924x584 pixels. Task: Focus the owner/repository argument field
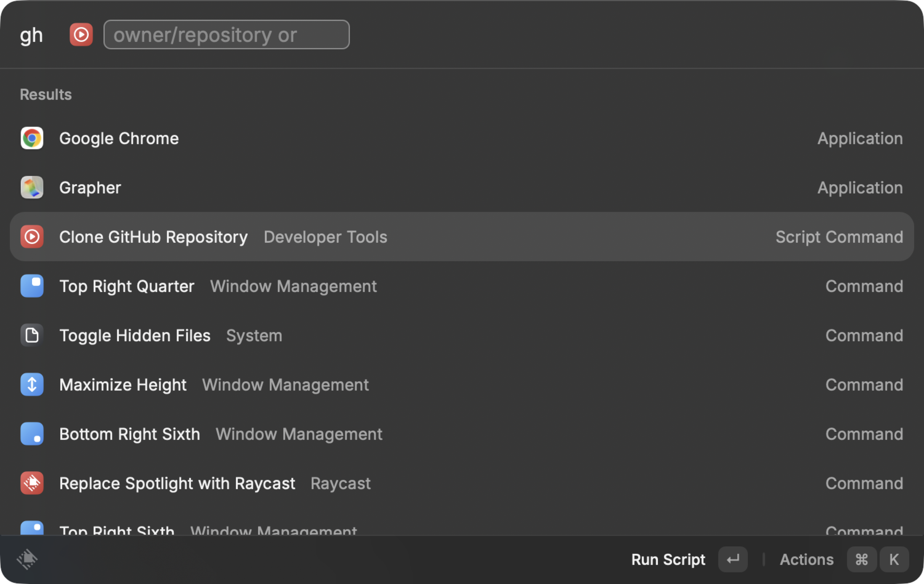coord(226,34)
